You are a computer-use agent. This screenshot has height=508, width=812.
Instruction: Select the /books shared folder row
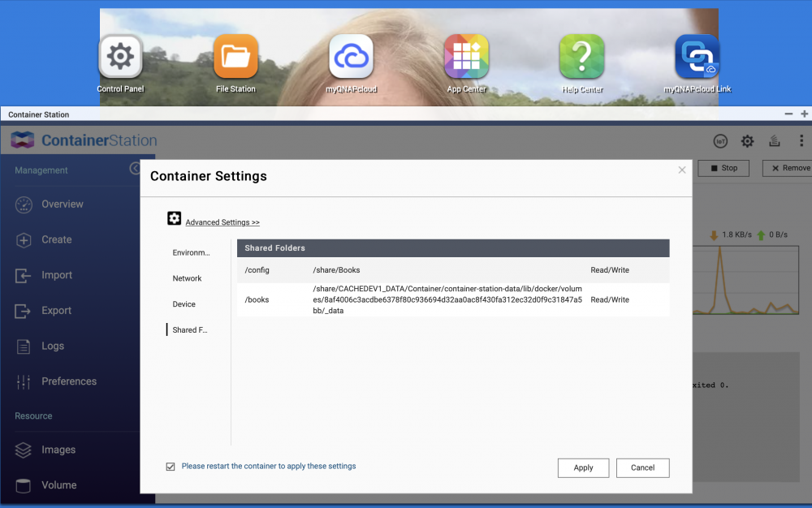453,299
